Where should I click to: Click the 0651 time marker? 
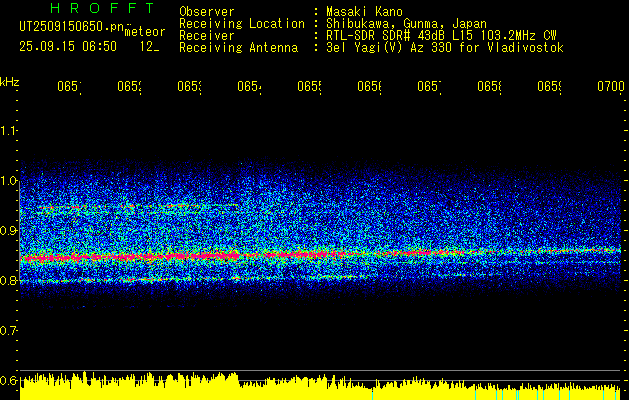69,86
